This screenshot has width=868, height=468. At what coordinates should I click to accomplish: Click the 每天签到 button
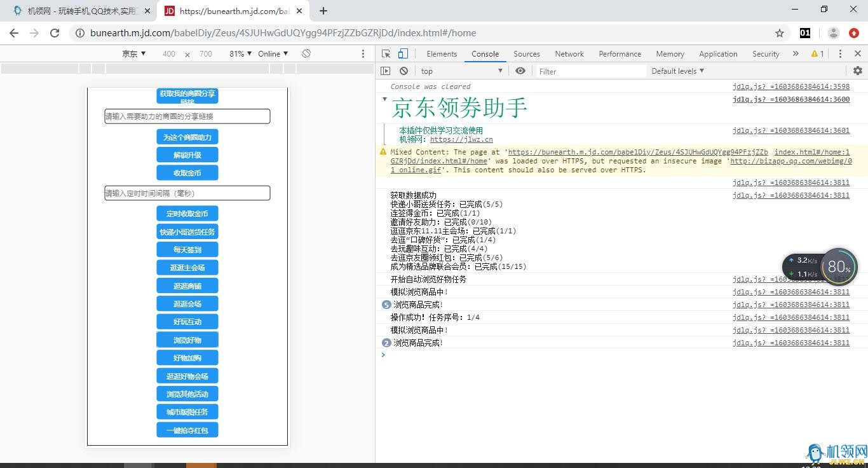187,249
